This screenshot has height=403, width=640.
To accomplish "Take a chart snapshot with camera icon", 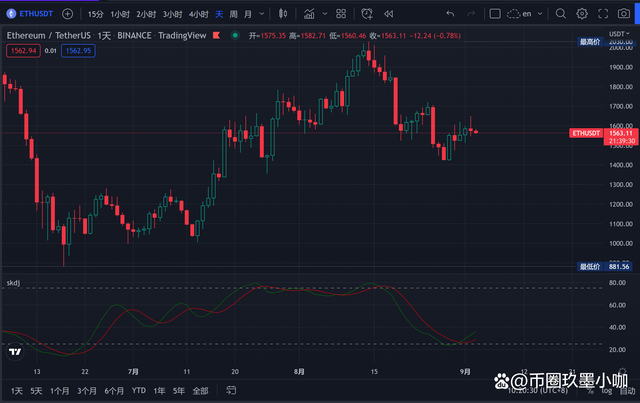I will pyautogui.click(x=623, y=14).
